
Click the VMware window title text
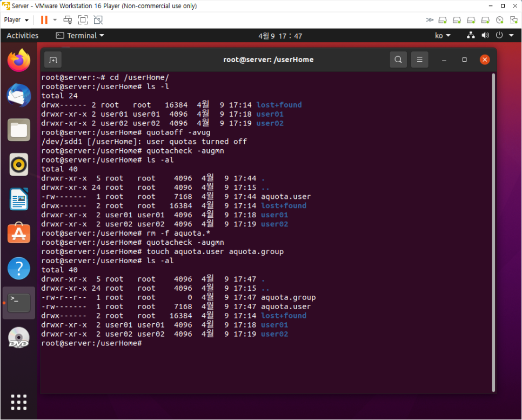tap(104, 5)
